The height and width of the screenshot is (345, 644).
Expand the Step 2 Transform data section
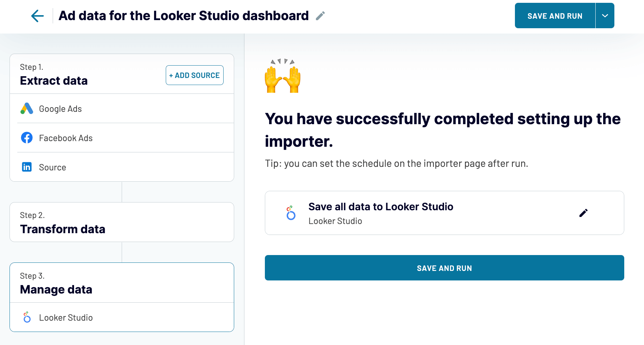click(x=122, y=222)
